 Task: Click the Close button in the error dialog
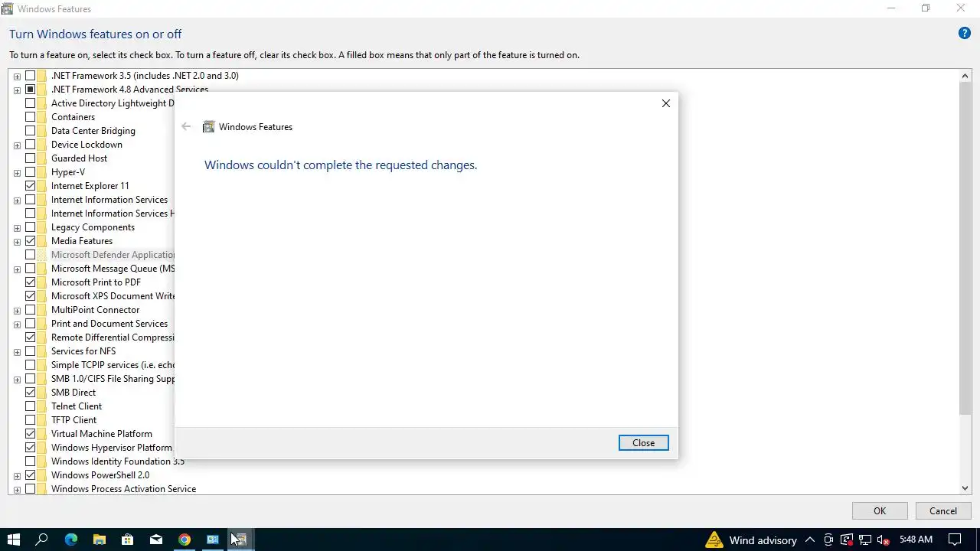coord(643,443)
